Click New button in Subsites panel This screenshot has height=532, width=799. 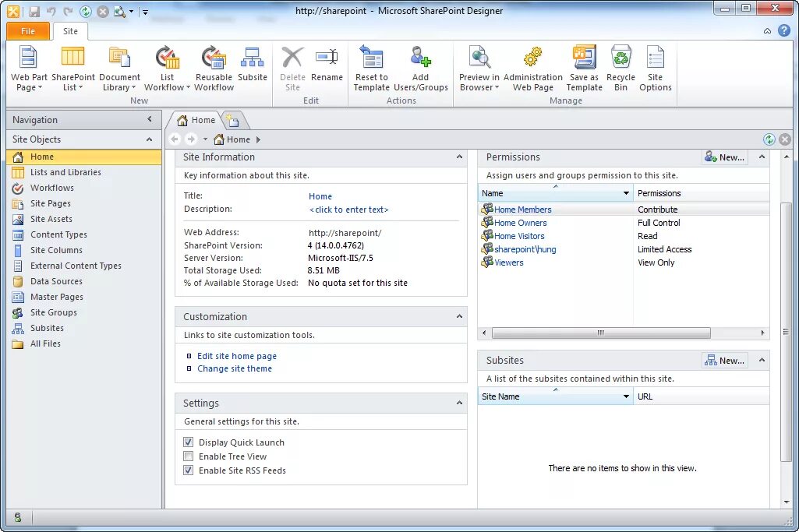[725, 361]
